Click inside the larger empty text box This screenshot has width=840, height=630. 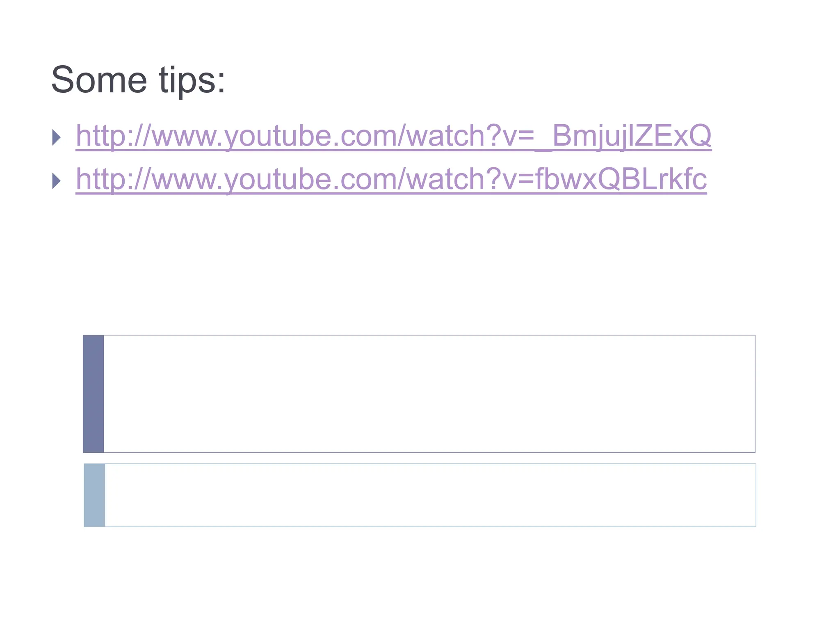[429, 394]
